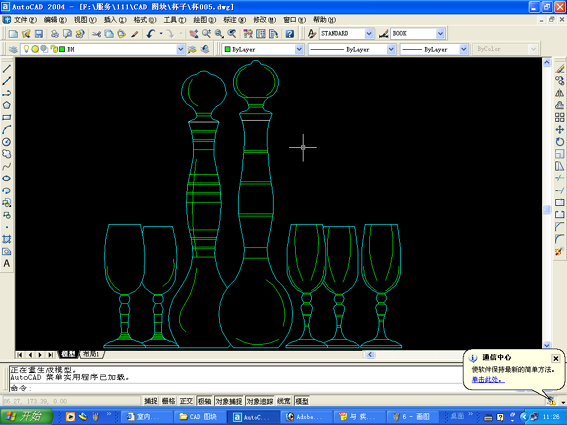Click the 单击此处 link in balloon

point(487,379)
